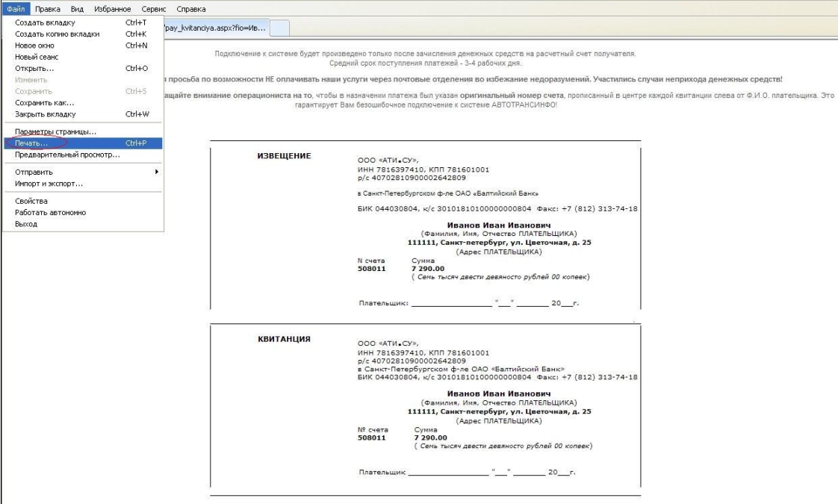This screenshot has width=838, height=504.
Task: Open the Вид menu
Action: point(77,9)
